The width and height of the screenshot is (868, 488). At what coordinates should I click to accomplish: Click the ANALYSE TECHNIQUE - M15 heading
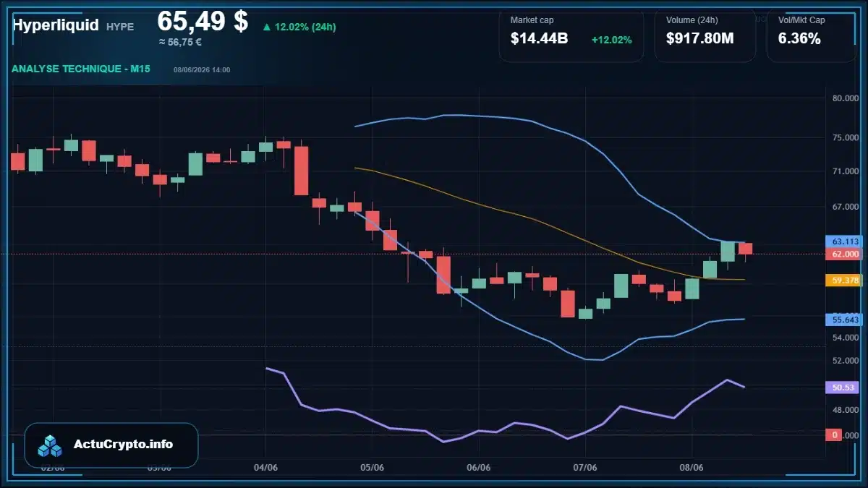81,69
